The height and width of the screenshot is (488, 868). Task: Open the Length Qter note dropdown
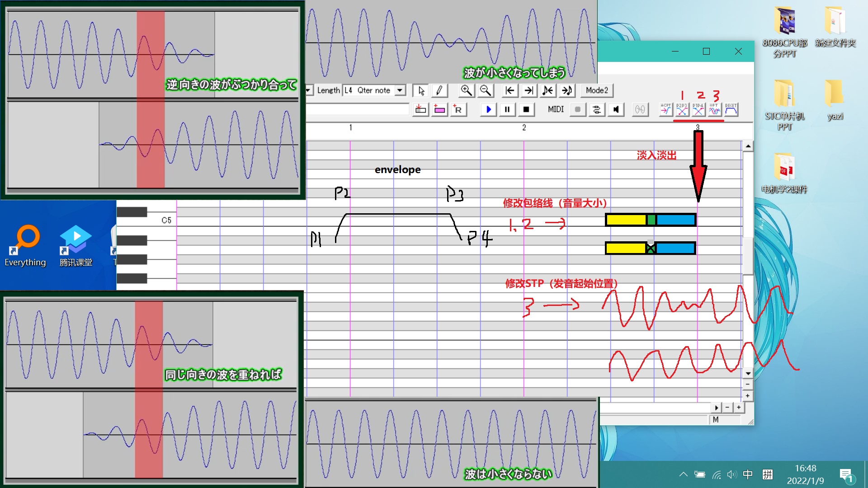pos(400,90)
